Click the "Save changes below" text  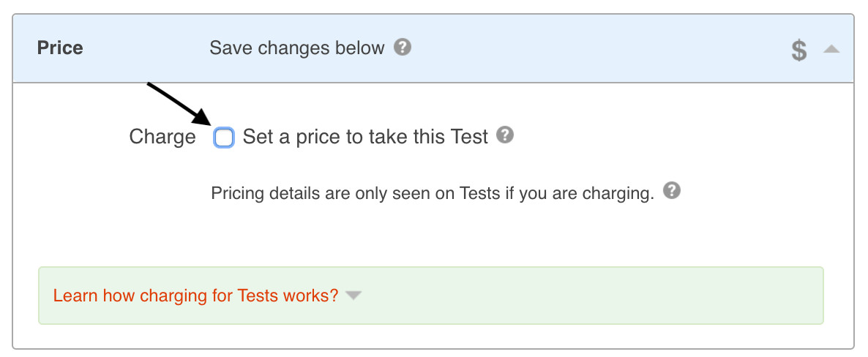coord(296,48)
